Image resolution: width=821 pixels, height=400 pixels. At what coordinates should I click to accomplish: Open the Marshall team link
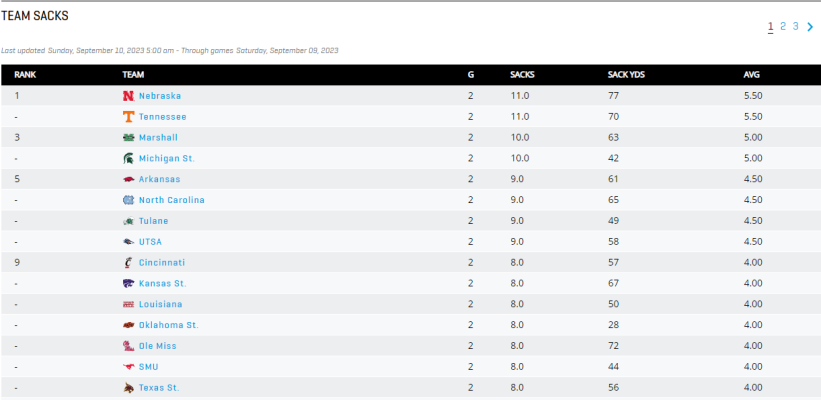pyautogui.click(x=158, y=138)
